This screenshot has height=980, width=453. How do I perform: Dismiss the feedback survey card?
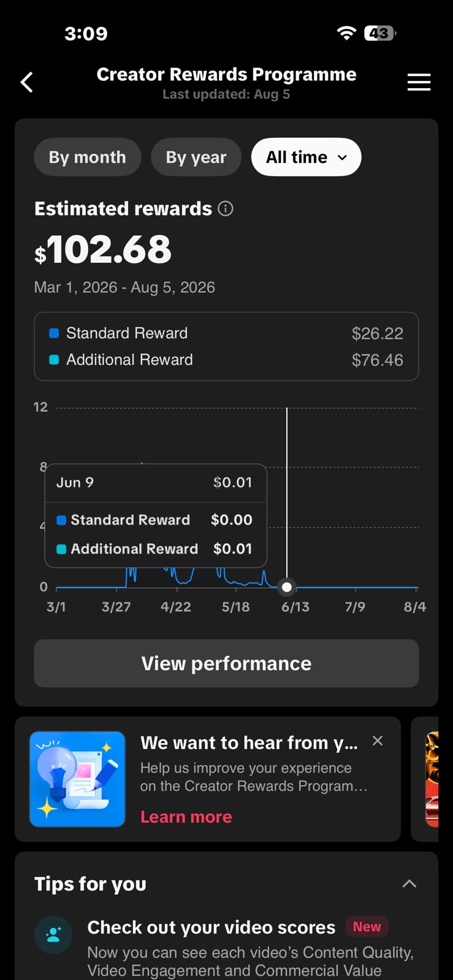(378, 741)
